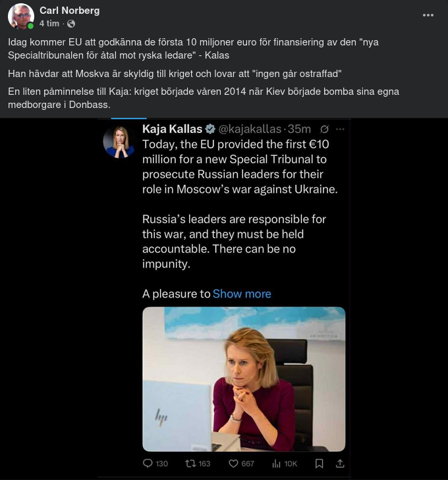Open the post options three-dot menu
448x480 pixels.
tap(428, 15)
